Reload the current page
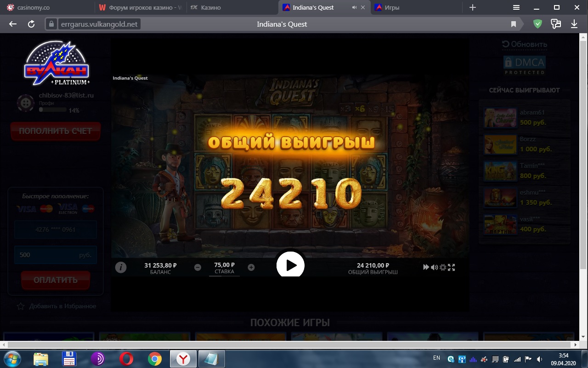 [x=31, y=24]
